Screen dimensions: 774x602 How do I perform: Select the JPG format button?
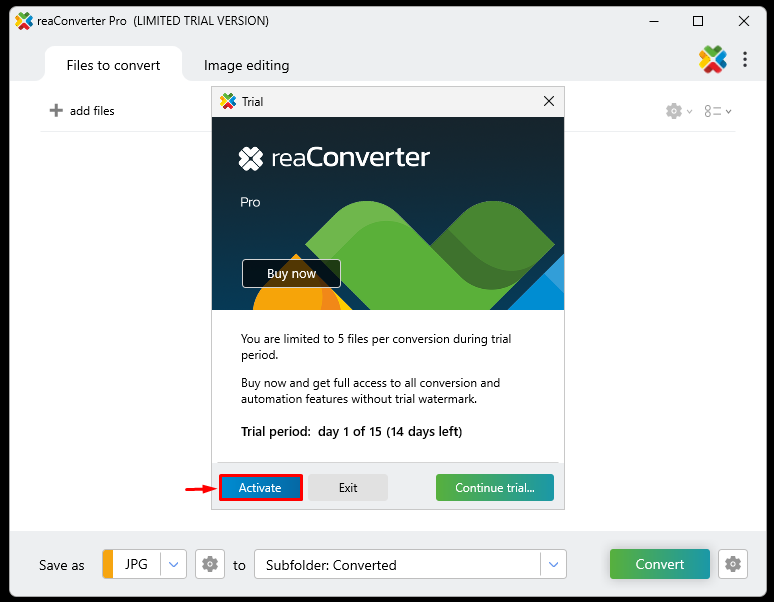[x=135, y=564]
